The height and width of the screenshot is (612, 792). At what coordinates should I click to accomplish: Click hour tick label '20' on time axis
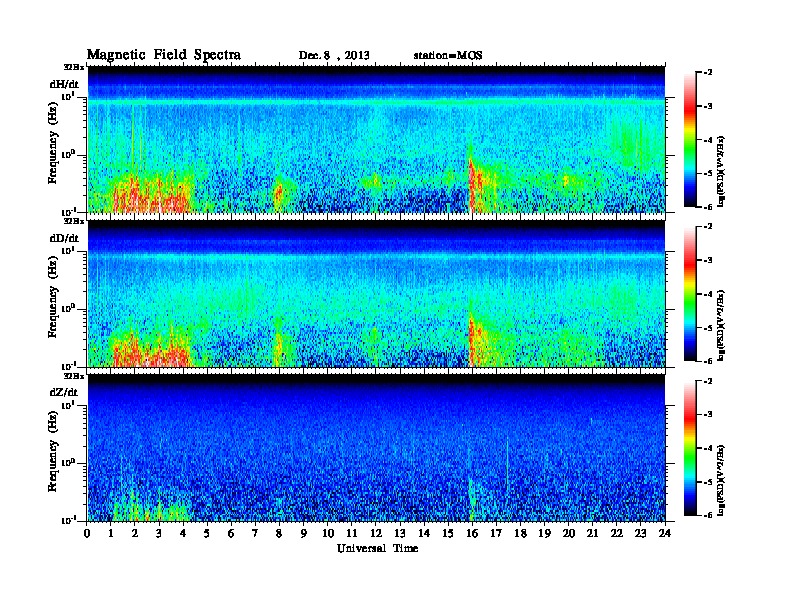coord(569,533)
